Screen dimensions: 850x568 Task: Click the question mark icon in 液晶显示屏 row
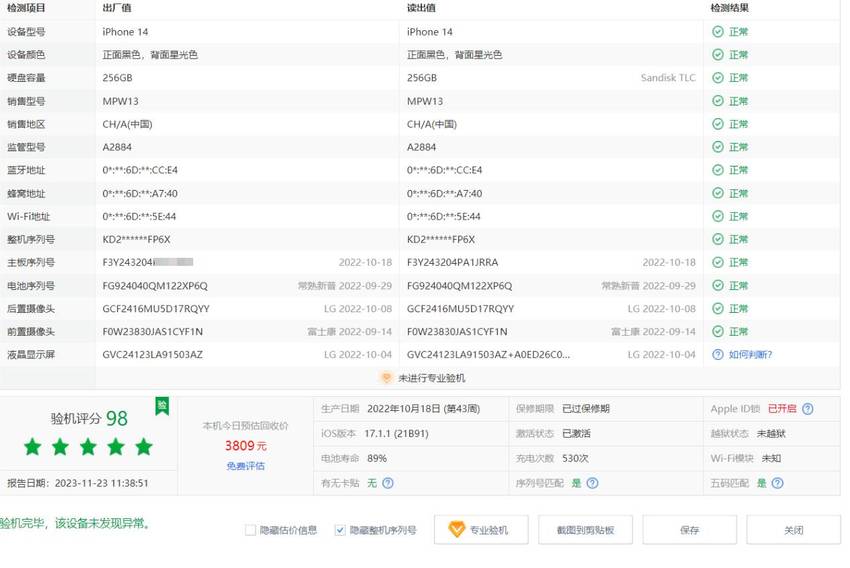718,354
